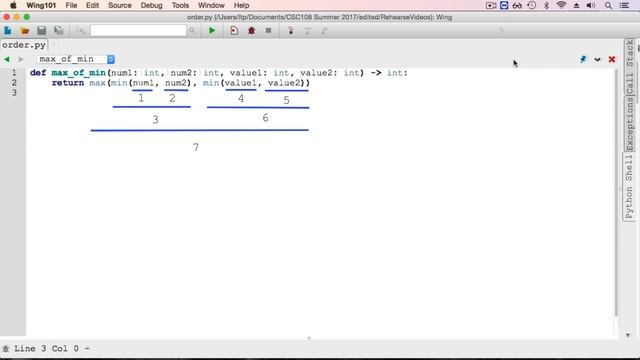Open editor options chevron menu
Screen dimensions: 640x360
[597, 60]
